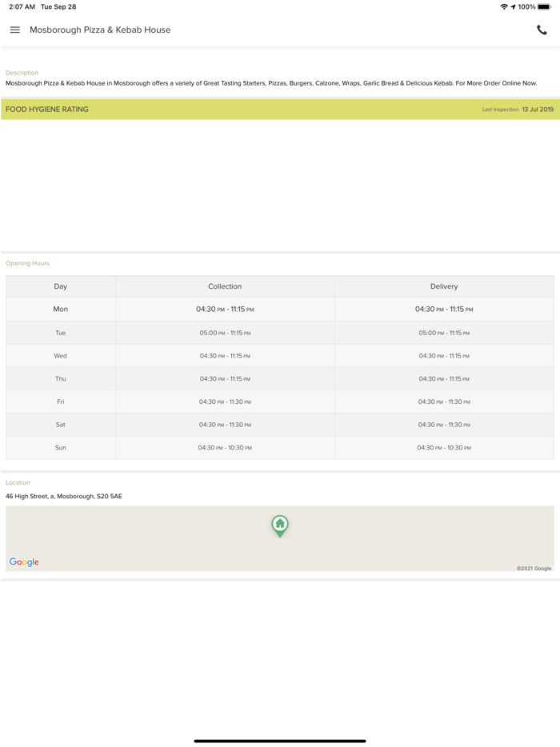Tap the home indicator bar
Viewport: 560px width, 747px height.
click(280, 741)
